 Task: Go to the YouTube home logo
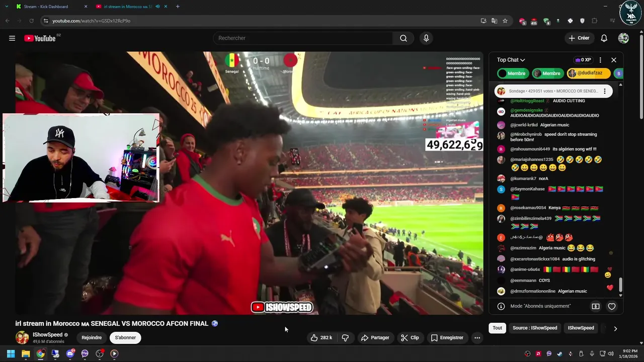[40, 38]
